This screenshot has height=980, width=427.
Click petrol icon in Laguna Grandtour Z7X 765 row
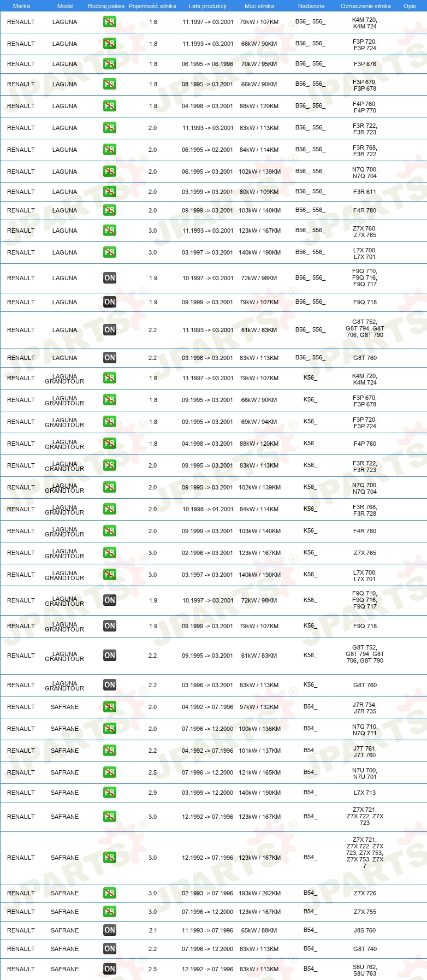[110, 553]
